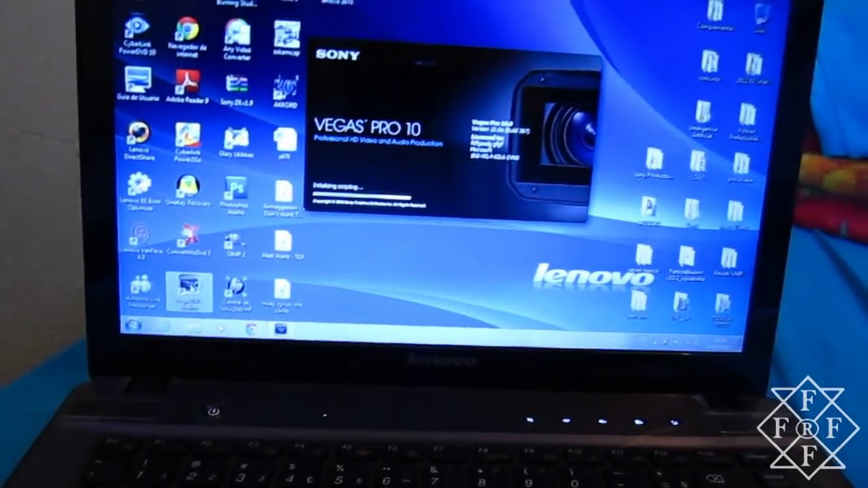Launch the ConvertXtoDvd 3 desktop shortcut
Image resolution: width=868 pixels, height=488 pixels.
[x=188, y=240]
